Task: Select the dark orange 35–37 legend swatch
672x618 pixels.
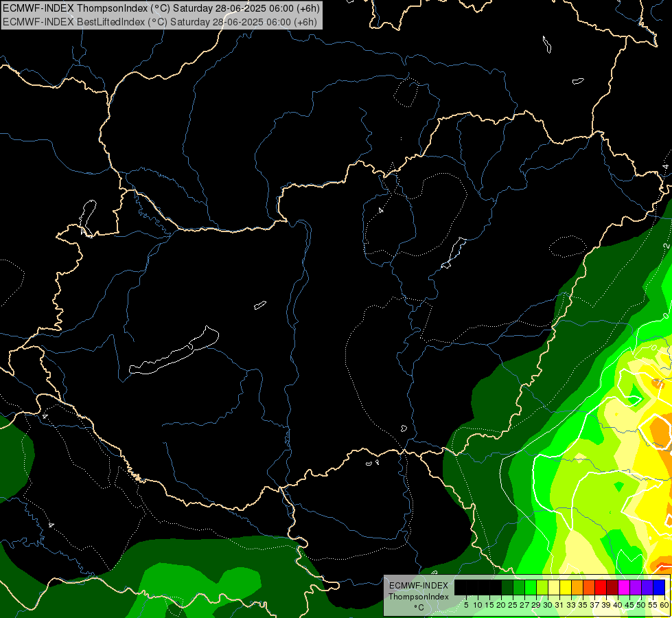Action: [589, 587]
